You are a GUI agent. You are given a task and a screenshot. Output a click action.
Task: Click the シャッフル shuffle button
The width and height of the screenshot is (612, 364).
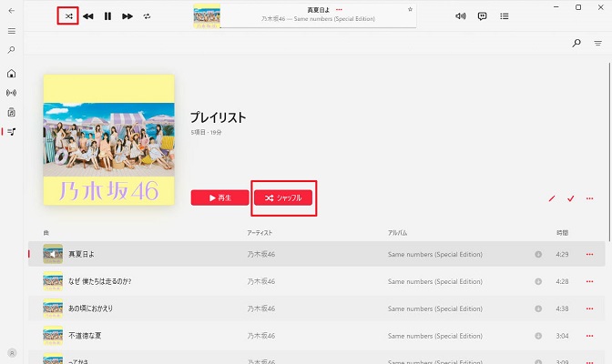[283, 197]
